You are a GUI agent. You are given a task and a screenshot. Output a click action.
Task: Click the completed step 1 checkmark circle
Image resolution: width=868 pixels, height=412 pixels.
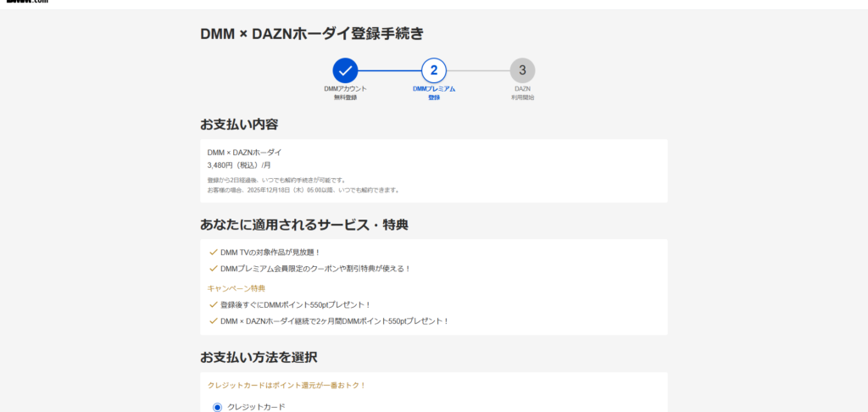pos(345,70)
